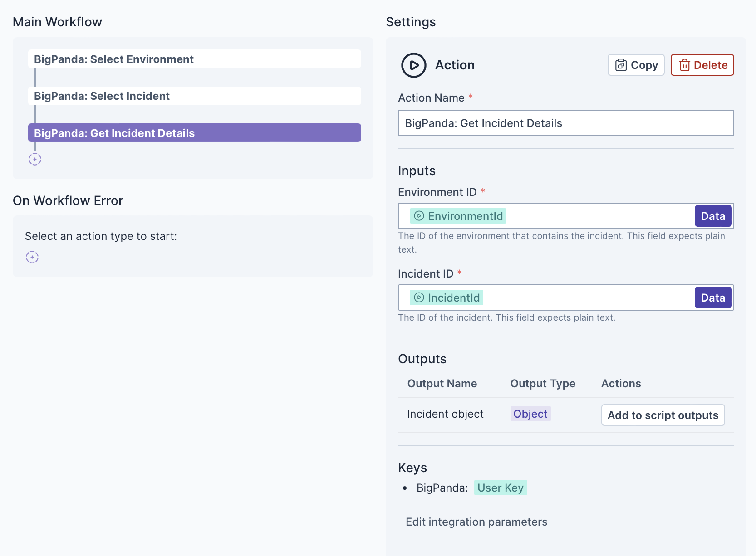The height and width of the screenshot is (556, 756).
Task: Click the Action Name text field
Action: pos(565,123)
